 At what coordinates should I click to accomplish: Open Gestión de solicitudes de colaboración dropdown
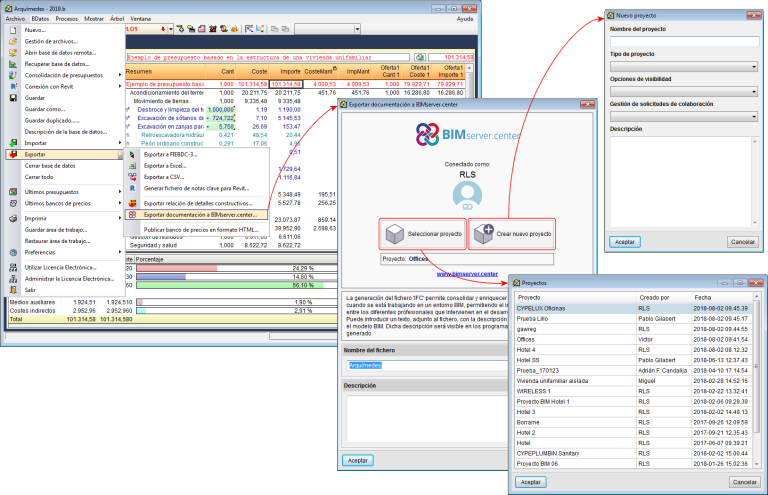pos(684,117)
